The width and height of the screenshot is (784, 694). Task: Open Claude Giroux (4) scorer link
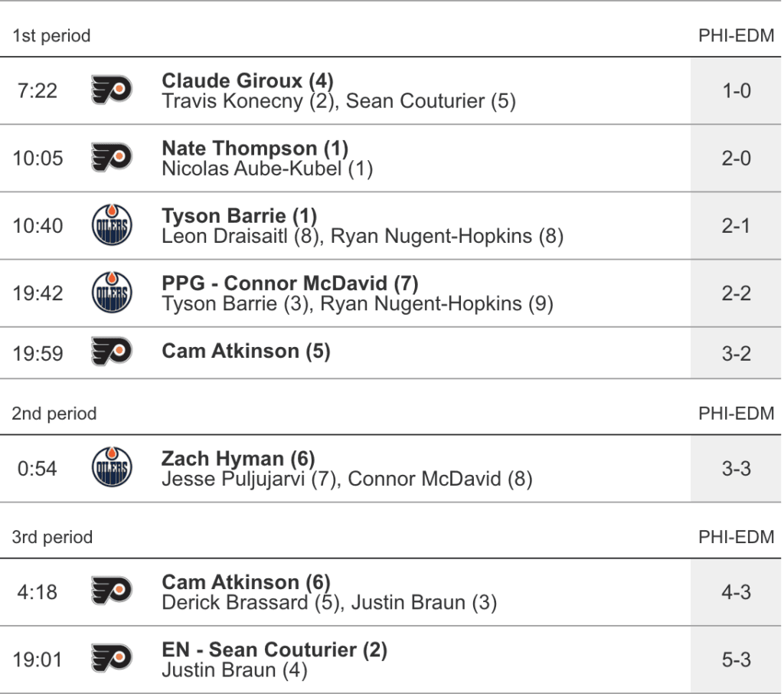247,80
